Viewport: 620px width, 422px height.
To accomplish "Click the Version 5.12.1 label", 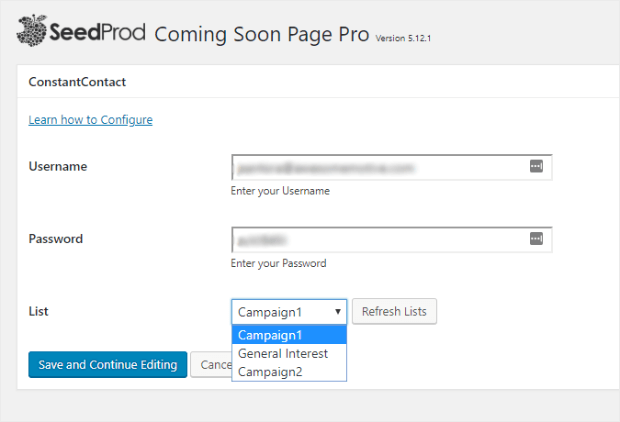I will click(403, 38).
